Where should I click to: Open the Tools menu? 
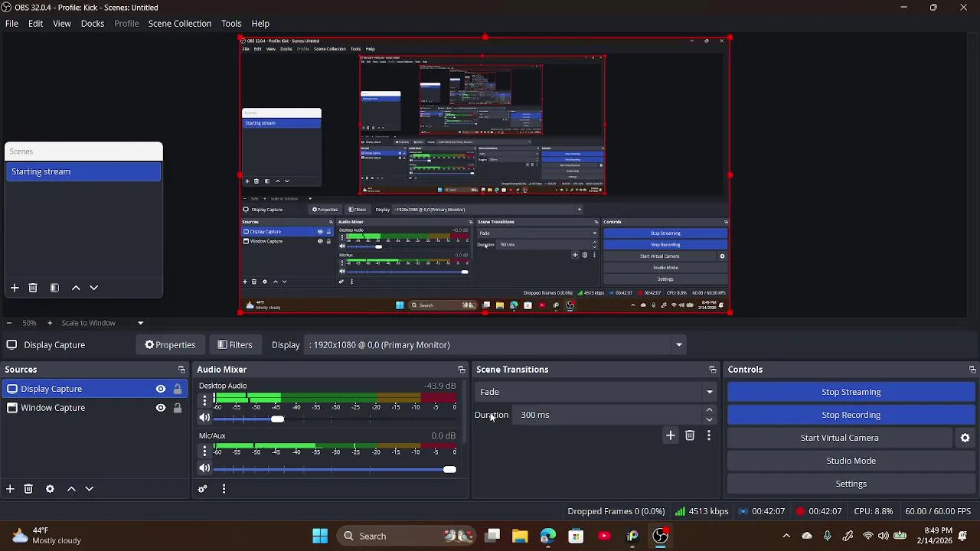click(231, 24)
